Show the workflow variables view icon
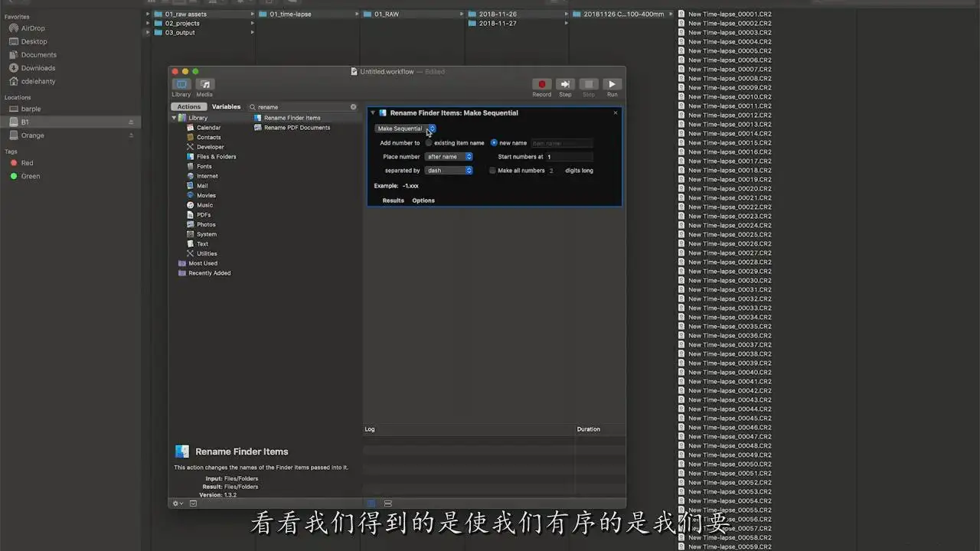Viewport: 980px width, 551px height. [388, 504]
